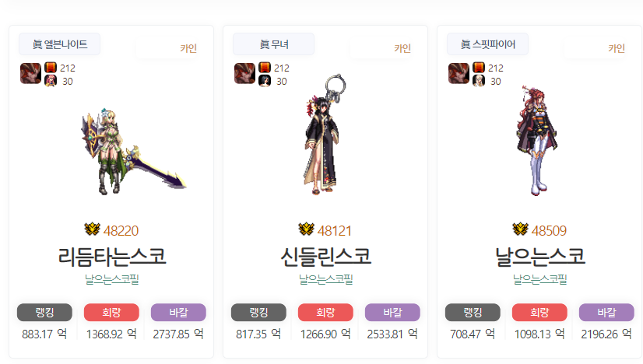Click the 眞 스핏파이어 class tag
Screen dimensions: 643x364
click(487, 44)
